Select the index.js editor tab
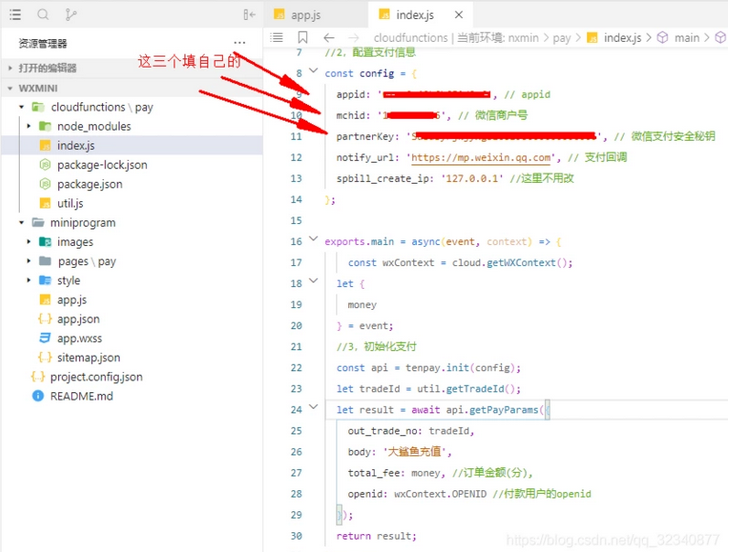 pos(415,15)
